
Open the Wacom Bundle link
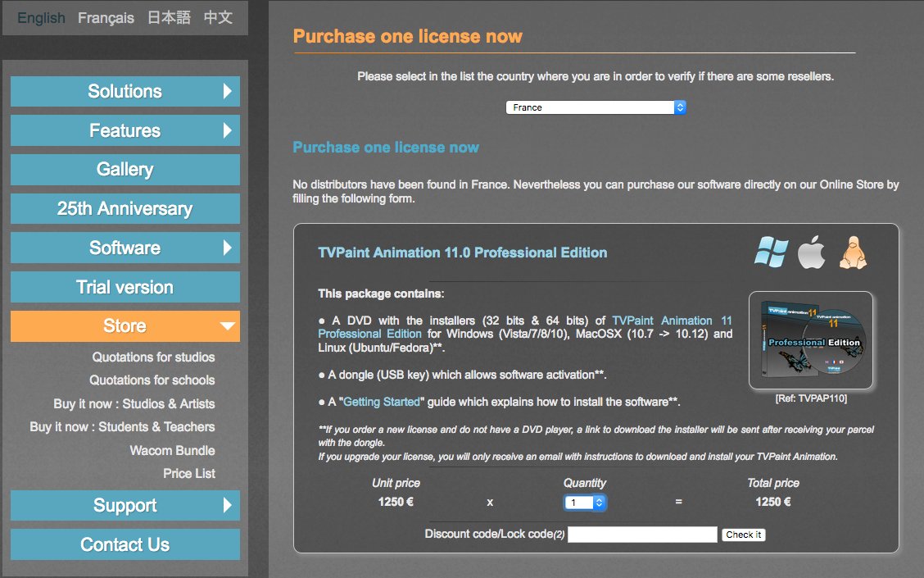click(x=172, y=451)
